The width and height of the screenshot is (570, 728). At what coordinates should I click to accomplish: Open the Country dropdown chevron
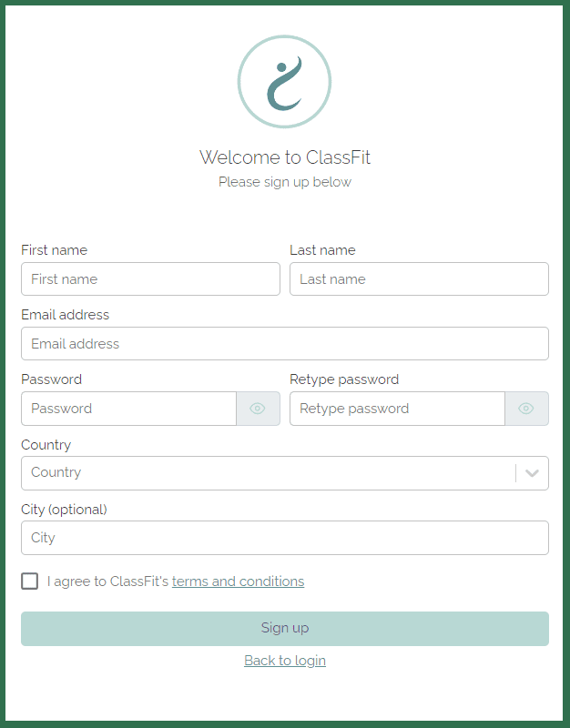(x=533, y=473)
